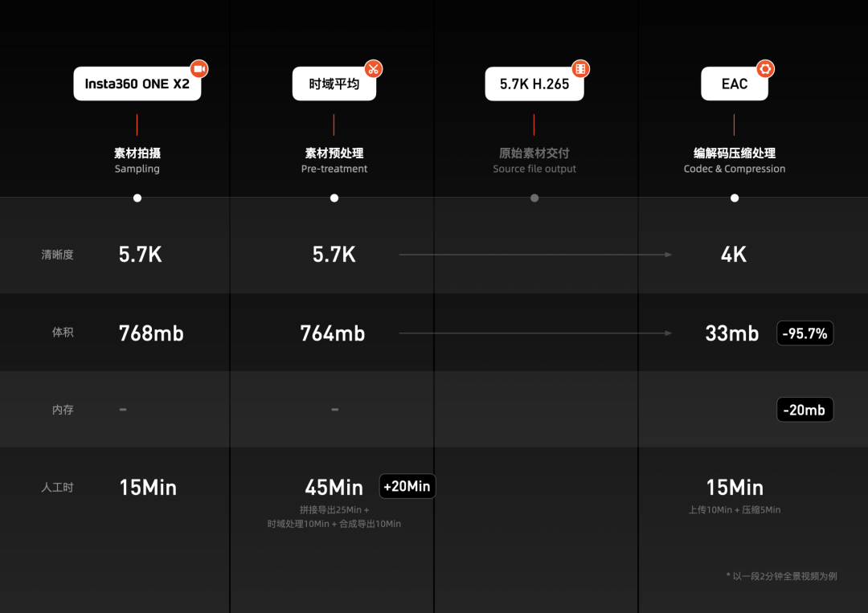Screen dimensions: 868x613
Task: Click the +20Min time badge
Action: 407,486
